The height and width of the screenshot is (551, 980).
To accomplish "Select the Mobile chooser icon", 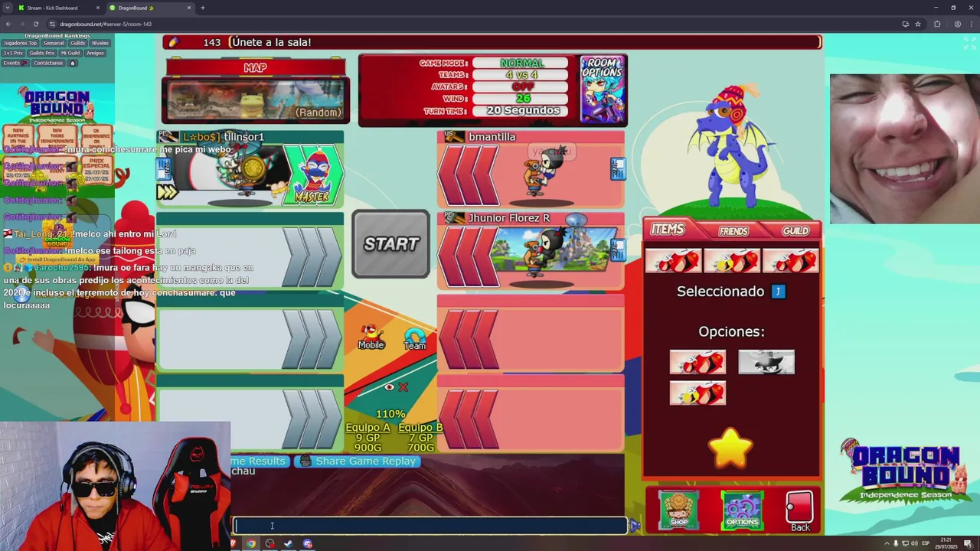I will pos(371,336).
